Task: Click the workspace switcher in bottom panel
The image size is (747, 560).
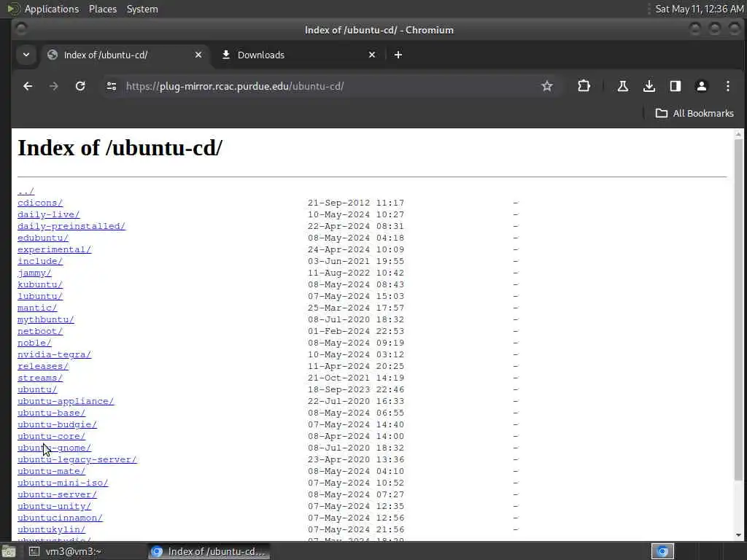Action: 662,551
